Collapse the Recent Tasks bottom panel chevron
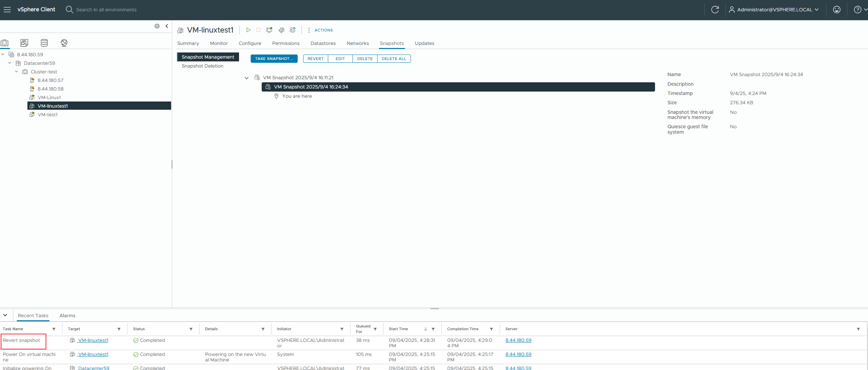 click(x=5, y=315)
